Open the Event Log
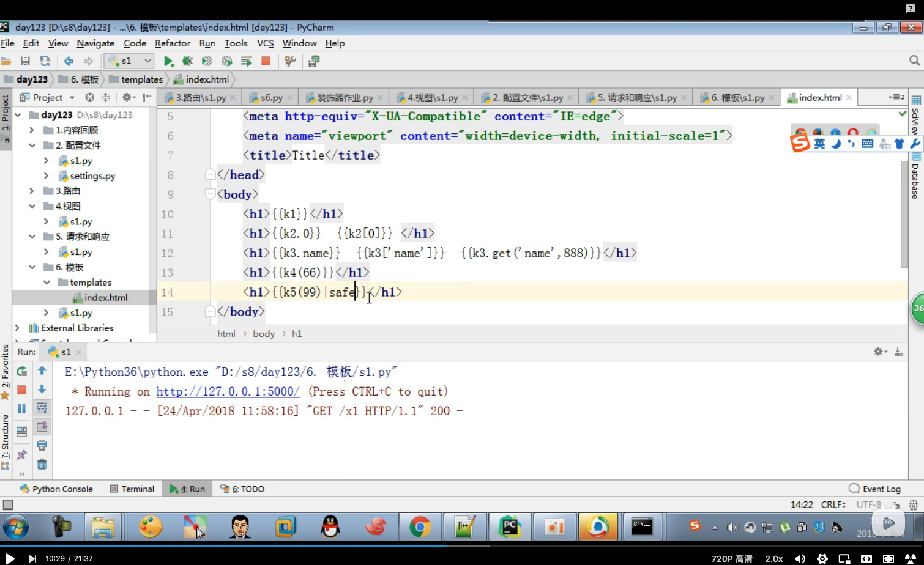Screen dimensions: 924x565 tap(875, 489)
